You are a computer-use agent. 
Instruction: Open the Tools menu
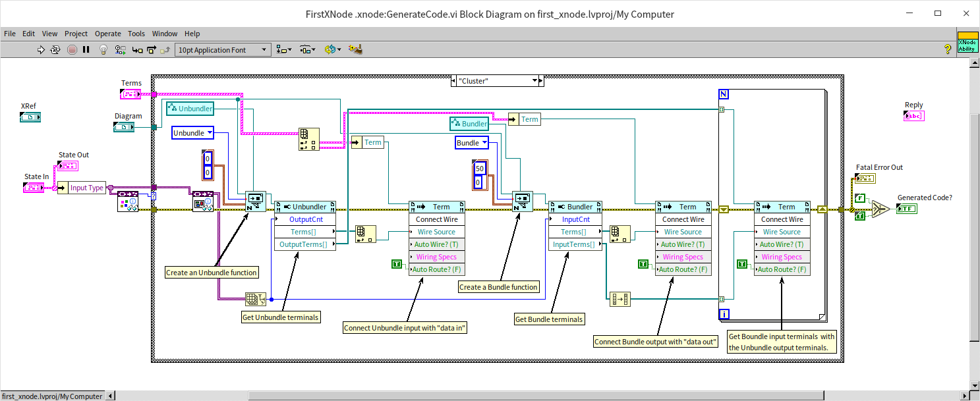[x=136, y=34]
